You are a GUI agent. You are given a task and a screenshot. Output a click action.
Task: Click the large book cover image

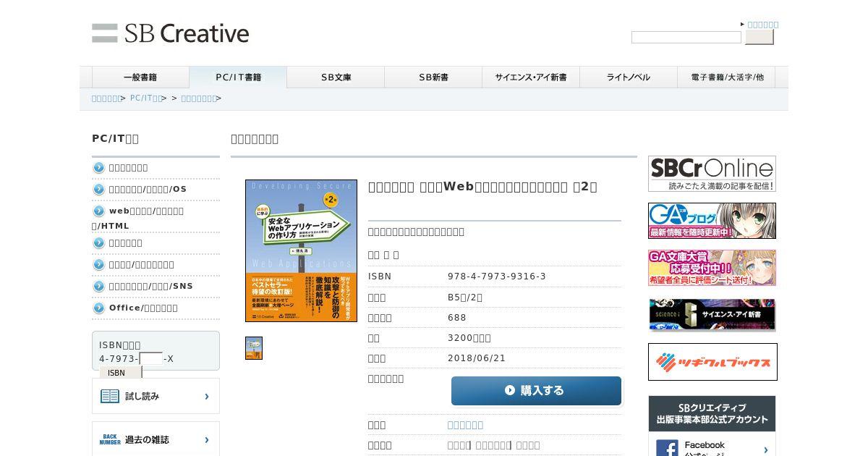point(301,250)
